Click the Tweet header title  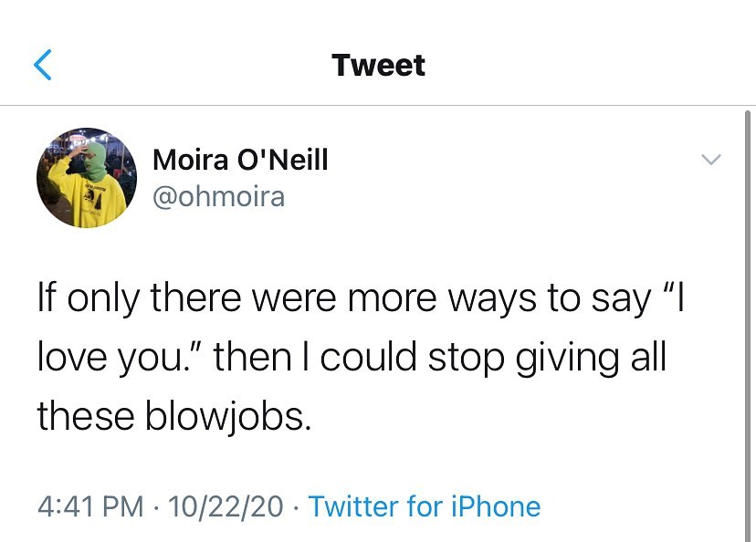[x=378, y=66]
